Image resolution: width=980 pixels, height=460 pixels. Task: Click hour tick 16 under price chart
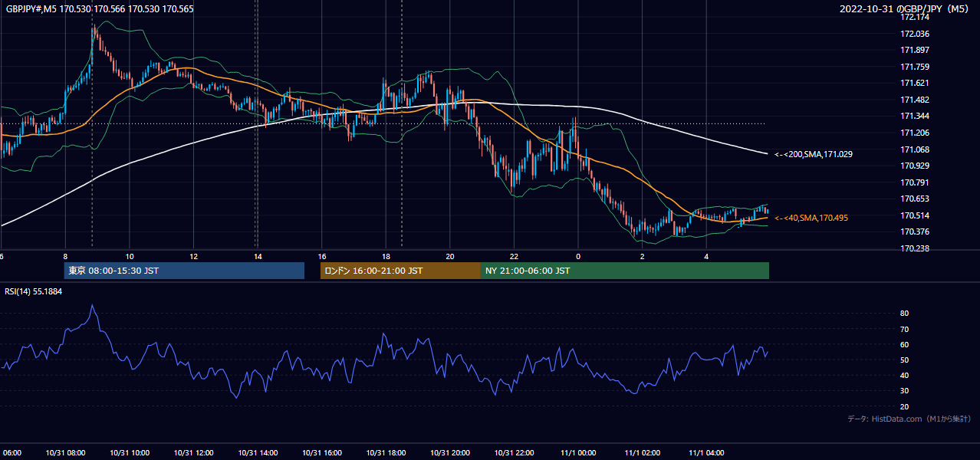pos(321,257)
